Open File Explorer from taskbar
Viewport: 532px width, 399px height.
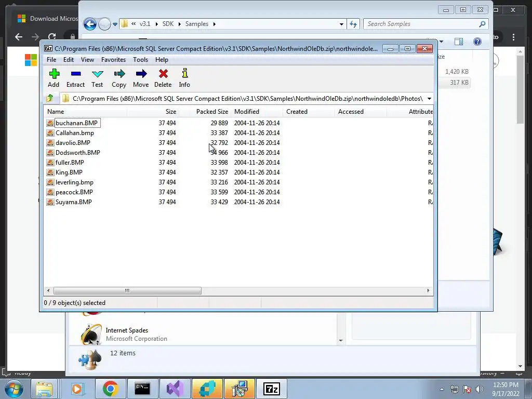click(45, 389)
